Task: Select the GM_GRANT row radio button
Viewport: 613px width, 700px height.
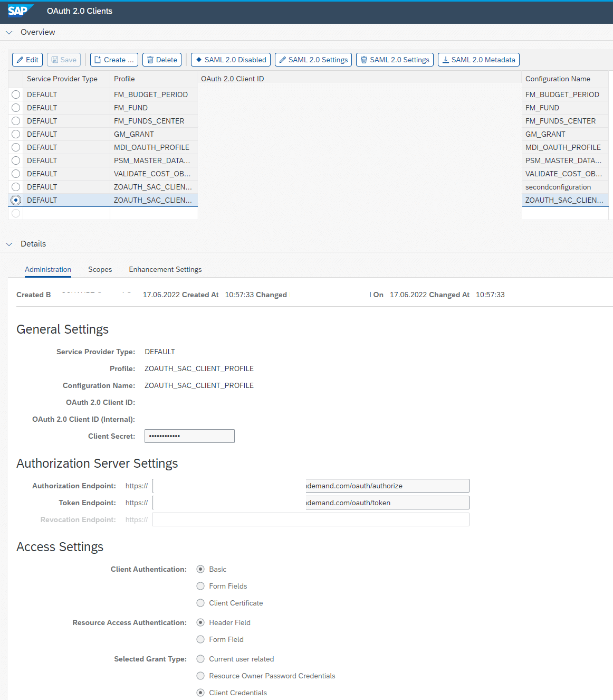Action: [x=16, y=134]
